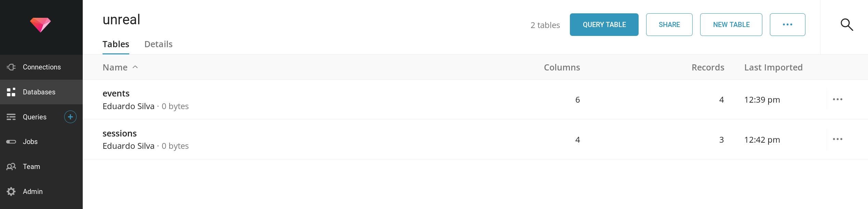Click the Databases grid icon

[11, 92]
